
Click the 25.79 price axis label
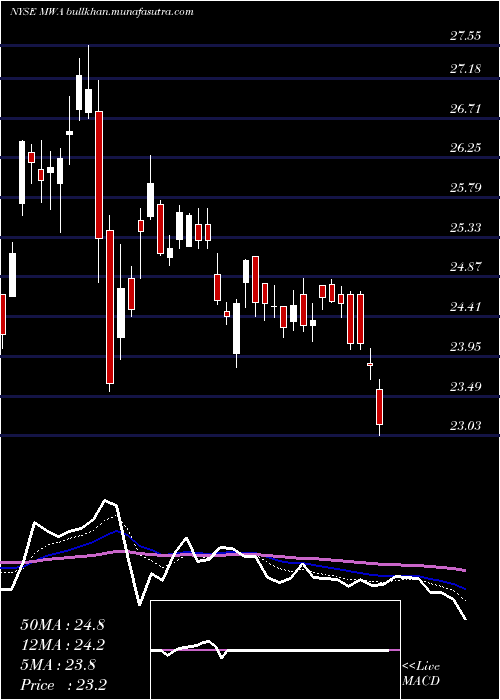click(465, 188)
